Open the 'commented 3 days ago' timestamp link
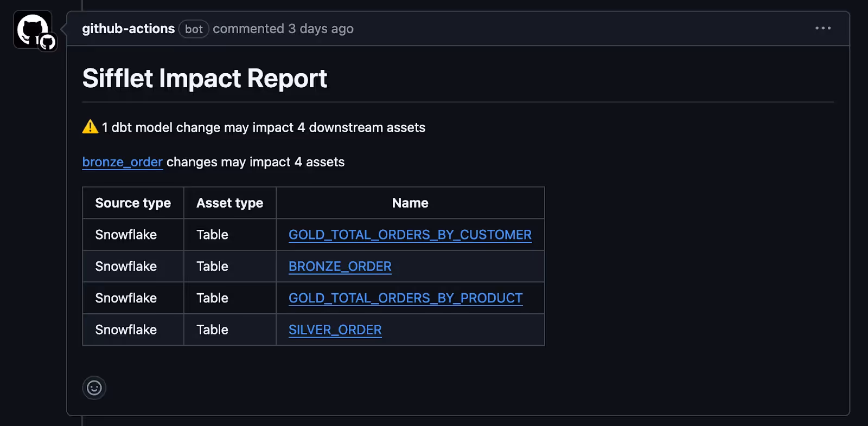 pyautogui.click(x=283, y=29)
